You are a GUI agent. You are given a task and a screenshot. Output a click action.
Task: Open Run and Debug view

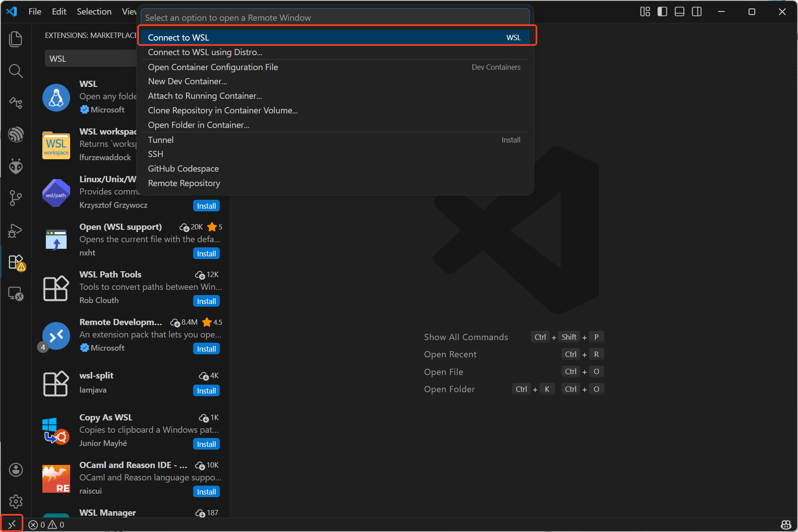(x=16, y=230)
